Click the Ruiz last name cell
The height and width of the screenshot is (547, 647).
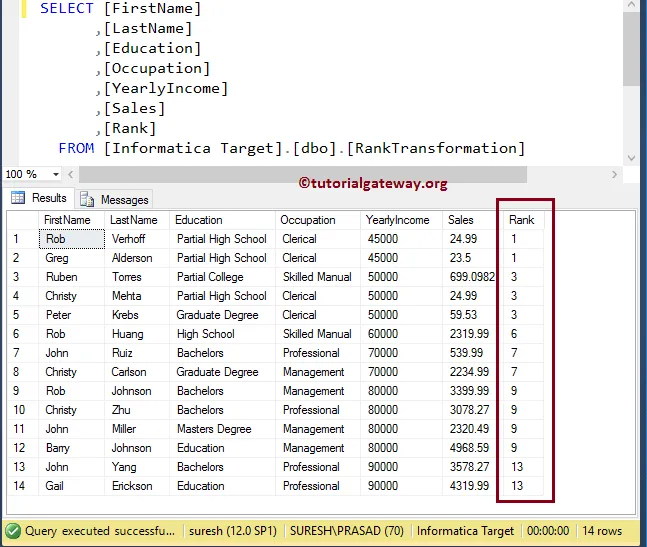pyautogui.click(x=137, y=353)
